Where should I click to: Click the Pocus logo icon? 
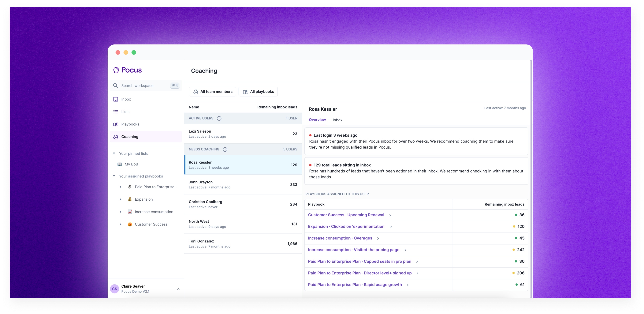(x=116, y=70)
